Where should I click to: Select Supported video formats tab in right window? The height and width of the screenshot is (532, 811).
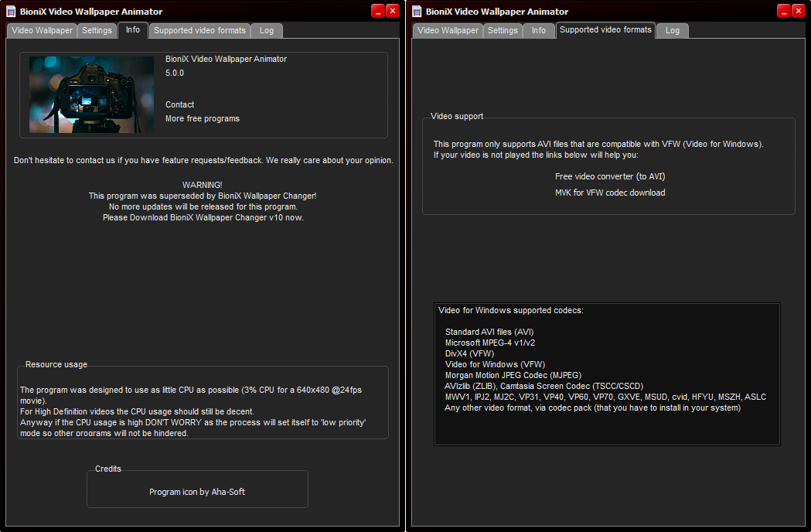coord(605,30)
